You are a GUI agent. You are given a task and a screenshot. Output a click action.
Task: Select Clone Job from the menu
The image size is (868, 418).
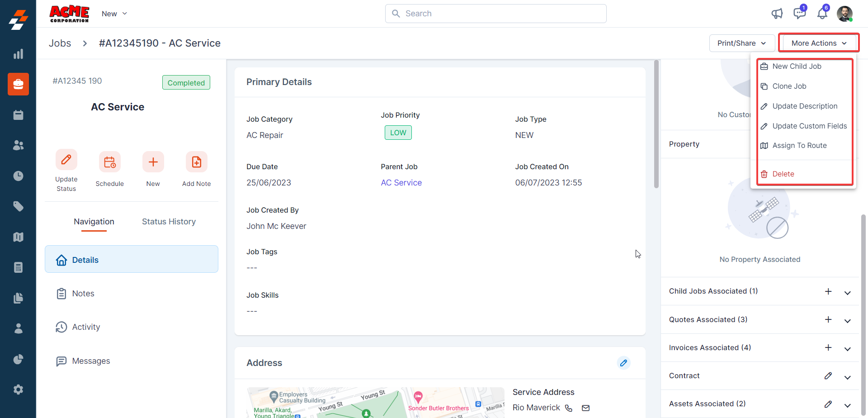[789, 86]
